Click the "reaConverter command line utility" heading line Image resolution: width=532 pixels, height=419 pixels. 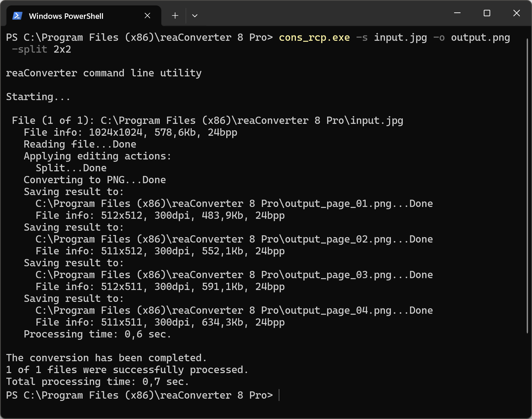click(104, 73)
